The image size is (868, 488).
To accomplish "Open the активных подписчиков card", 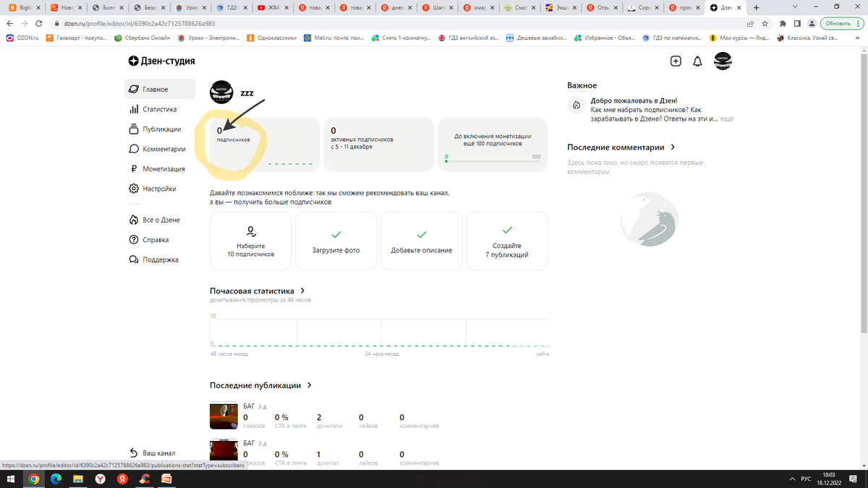I will 378,145.
